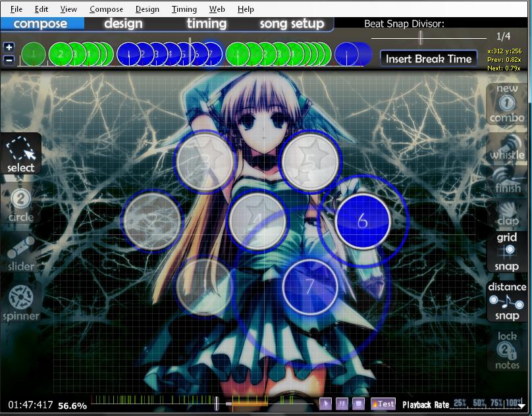Click the Test button

(x=383, y=403)
